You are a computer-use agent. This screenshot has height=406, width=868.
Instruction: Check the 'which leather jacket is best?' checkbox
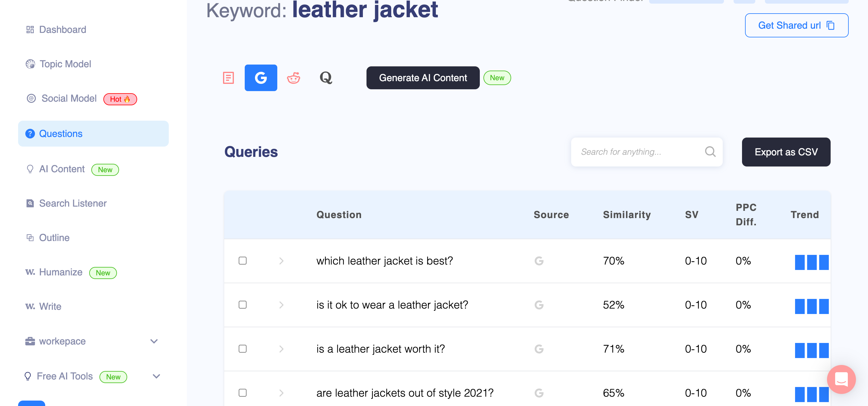point(243,261)
